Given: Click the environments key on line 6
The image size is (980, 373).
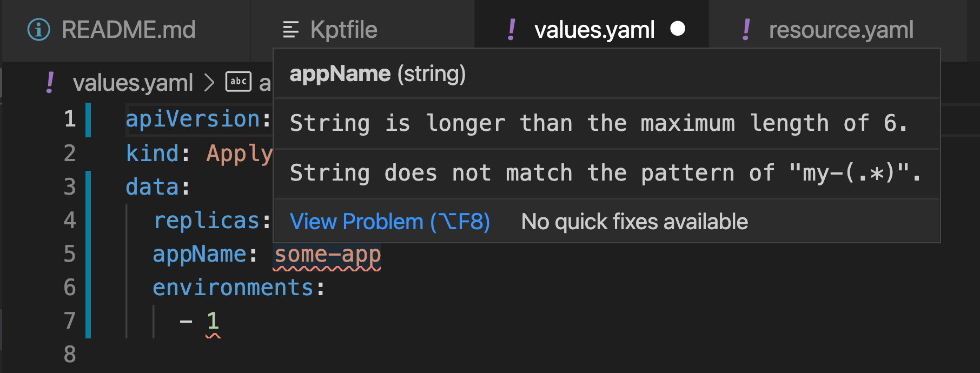Looking at the screenshot, I should tap(233, 287).
